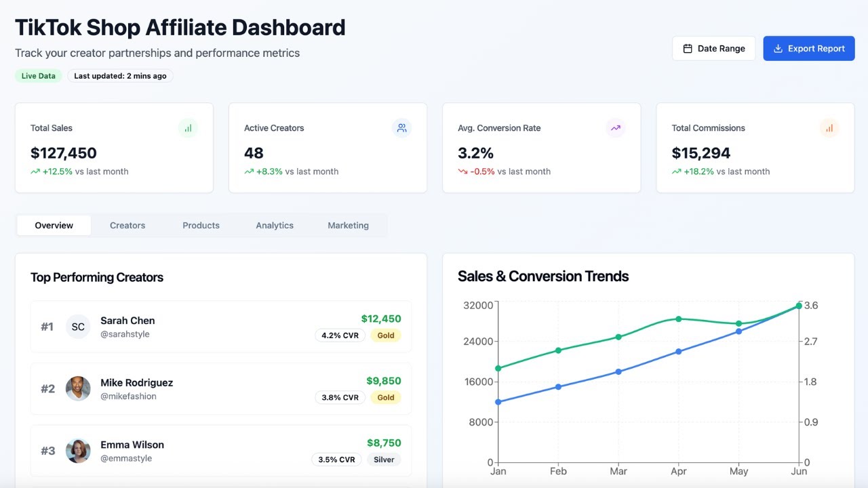Click the Mike Rodriguez creator name
This screenshot has height=488, width=868.
click(x=136, y=383)
